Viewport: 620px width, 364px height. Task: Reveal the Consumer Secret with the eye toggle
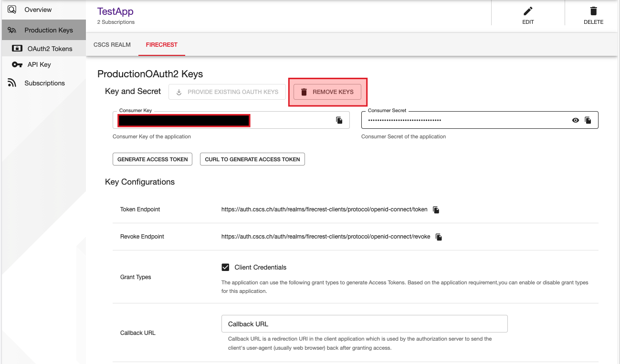575,120
